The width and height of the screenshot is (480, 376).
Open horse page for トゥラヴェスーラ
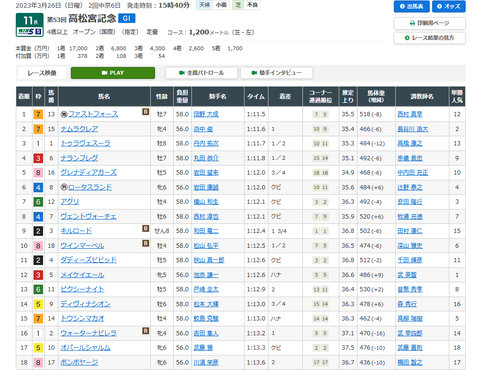[85, 144]
